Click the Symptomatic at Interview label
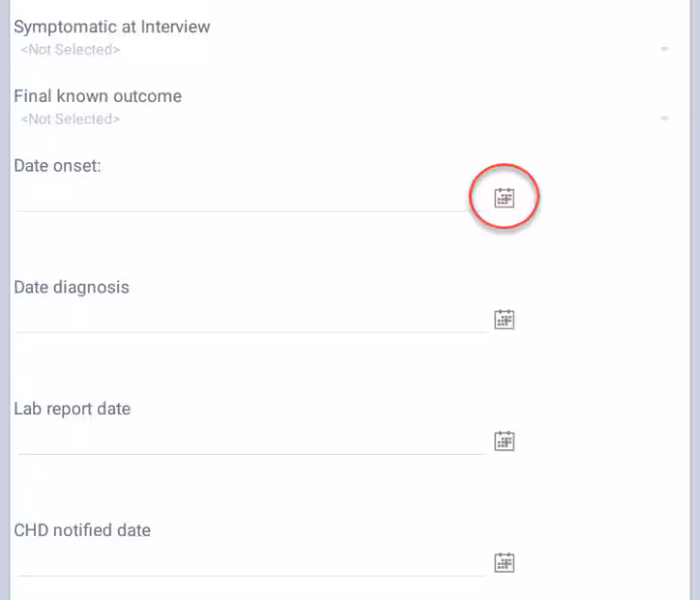The width and height of the screenshot is (700, 600). [x=112, y=26]
